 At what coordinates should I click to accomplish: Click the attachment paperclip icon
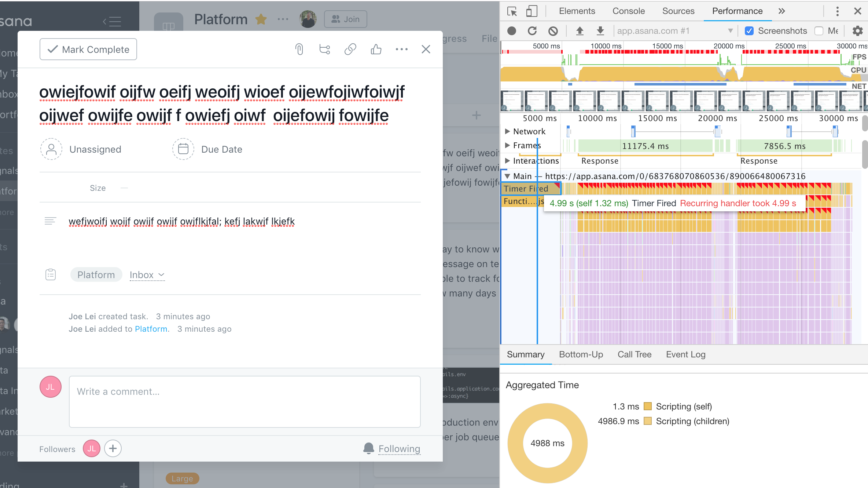tap(299, 49)
